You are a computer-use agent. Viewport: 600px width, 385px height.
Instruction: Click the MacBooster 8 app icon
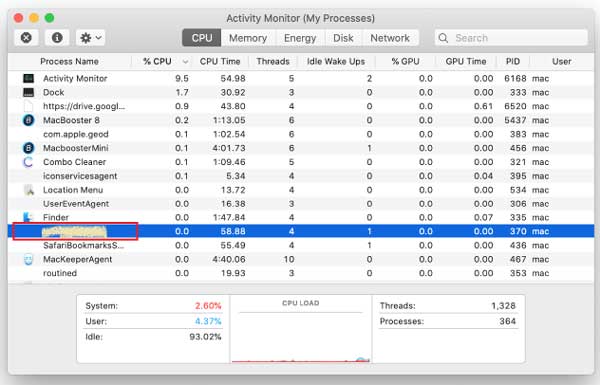click(28, 120)
